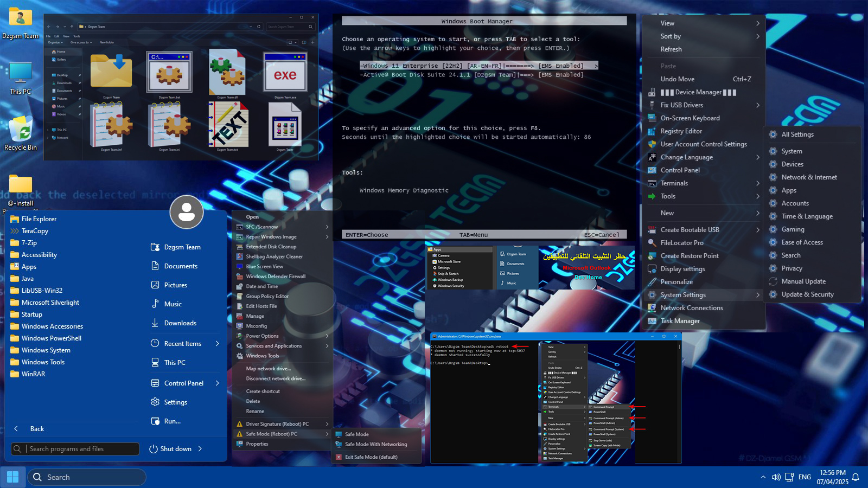
Task: Open the Recycle Bin desktop icon
Action: pos(21,133)
